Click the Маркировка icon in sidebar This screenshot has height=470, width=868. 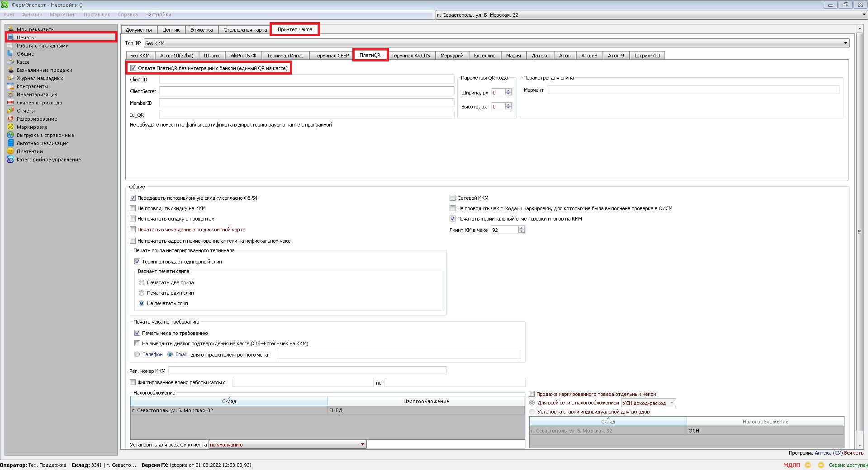(x=10, y=127)
